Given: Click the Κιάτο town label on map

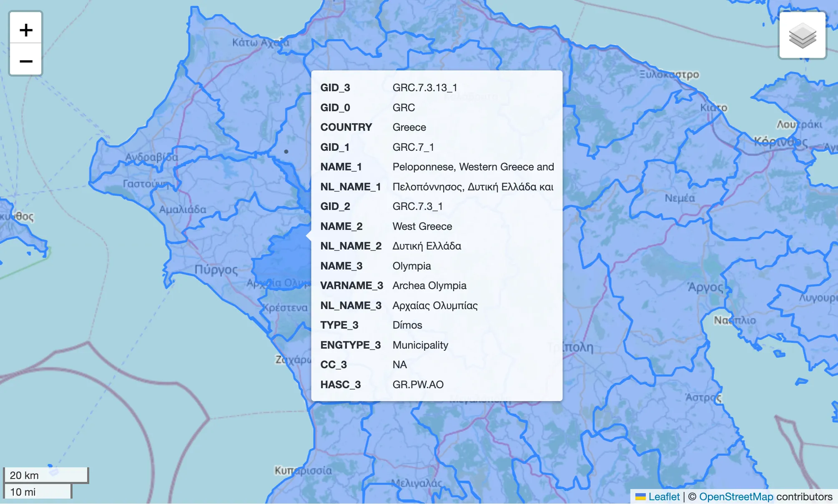Looking at the screenshot, I should [713, 107].
